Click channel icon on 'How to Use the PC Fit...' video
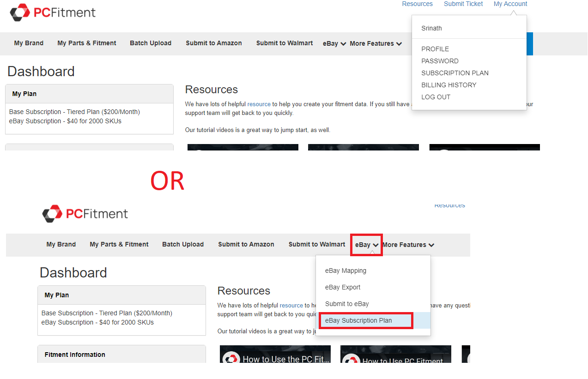The height and width of the screenshot is (379, 588). [231, 359]
